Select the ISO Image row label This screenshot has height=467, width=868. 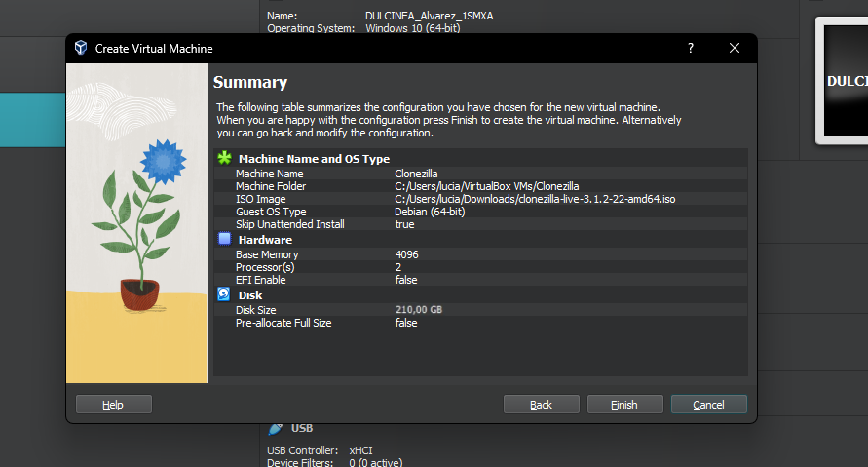(x=261, y=199)
